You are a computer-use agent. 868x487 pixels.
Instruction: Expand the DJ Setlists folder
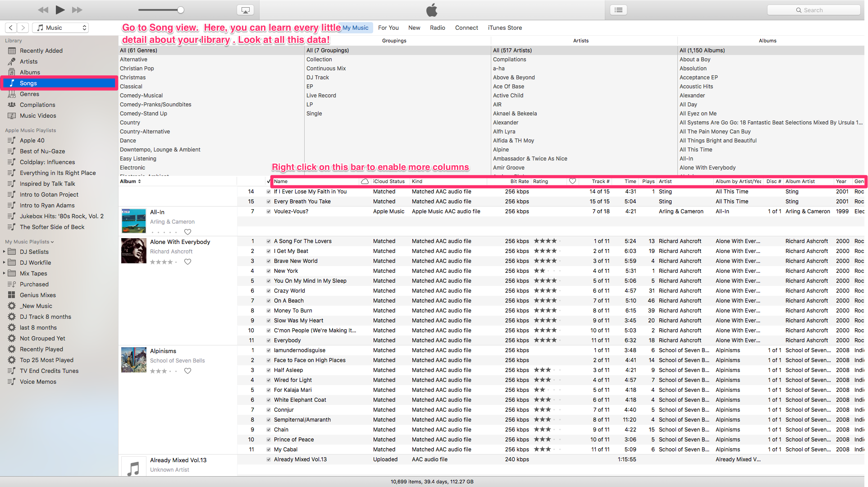click(4, 252)
